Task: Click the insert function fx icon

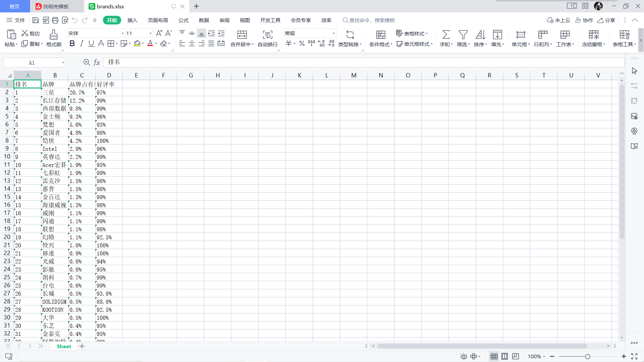Action: click(97, 62)
